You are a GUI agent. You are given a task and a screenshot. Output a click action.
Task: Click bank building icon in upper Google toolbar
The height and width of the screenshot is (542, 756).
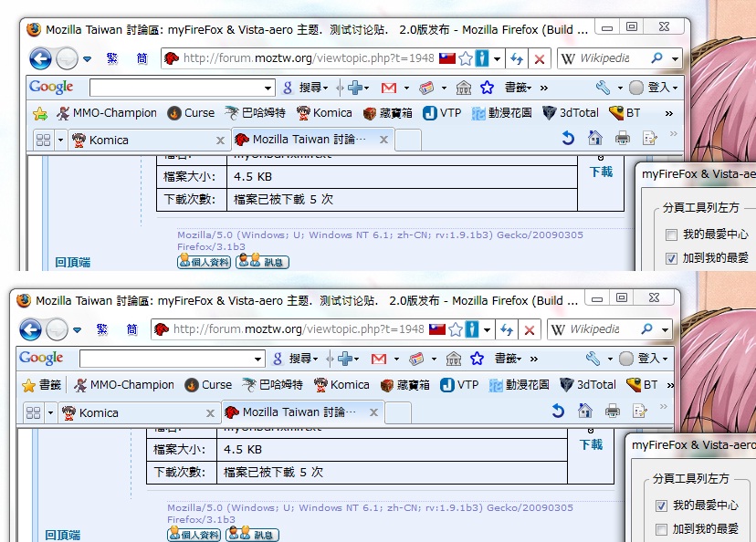(463, 88)
